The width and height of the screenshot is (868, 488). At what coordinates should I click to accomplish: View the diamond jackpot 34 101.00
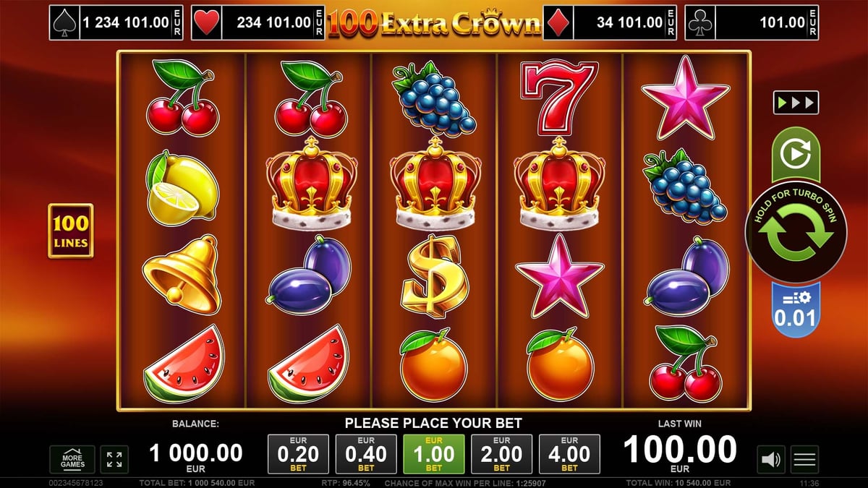coord(609,23)
